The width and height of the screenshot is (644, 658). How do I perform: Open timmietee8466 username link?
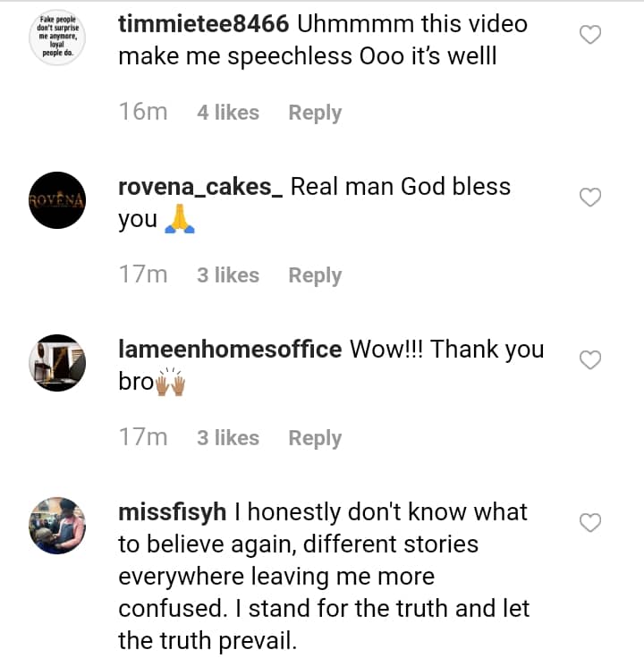(x=204, y=24)
